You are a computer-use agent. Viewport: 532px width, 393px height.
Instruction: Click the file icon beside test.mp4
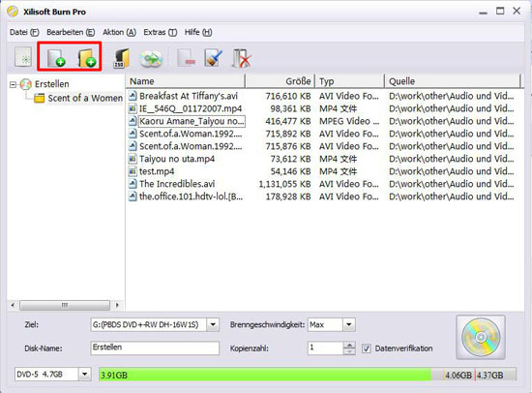coord(133,171)
